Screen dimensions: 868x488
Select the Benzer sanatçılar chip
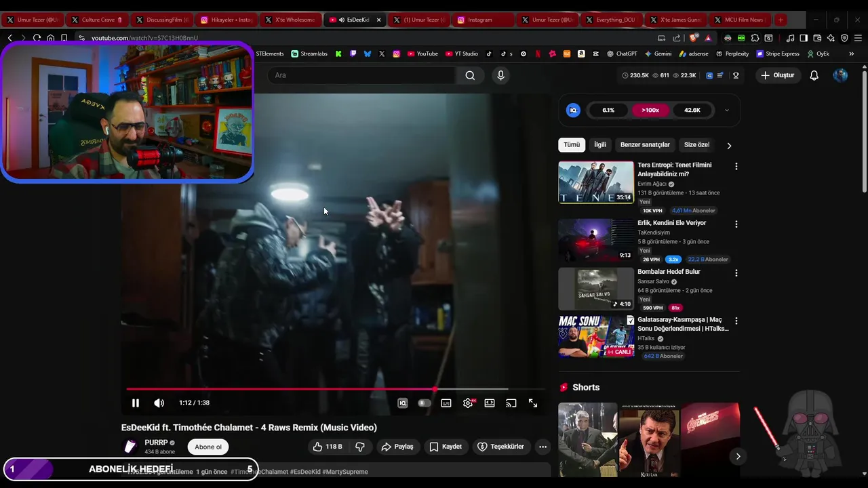pyautogui.click(x=645, y=145)
